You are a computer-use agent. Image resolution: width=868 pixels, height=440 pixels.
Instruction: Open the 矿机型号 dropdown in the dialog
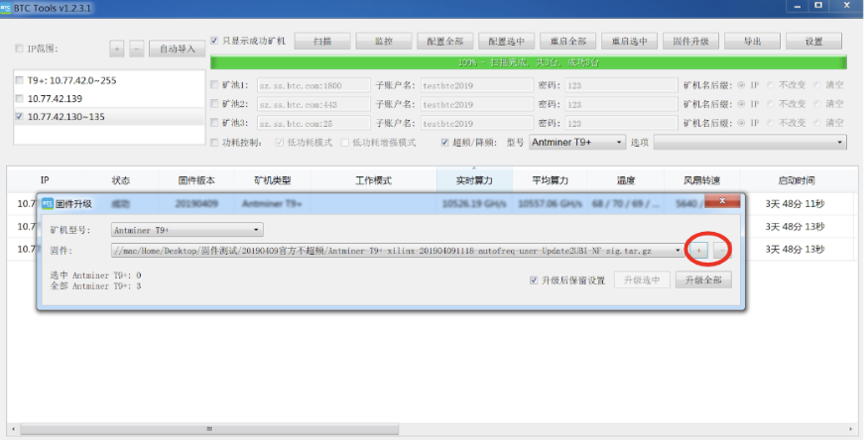[x=187, y=230]
